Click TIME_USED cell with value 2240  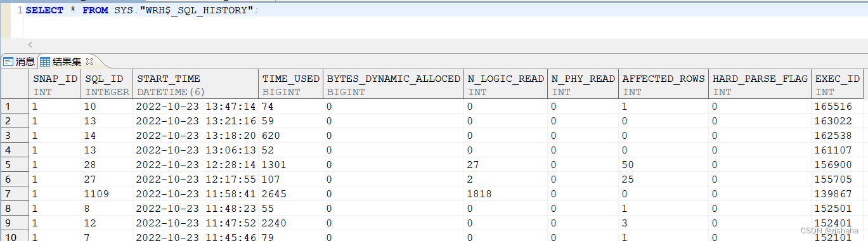tap(291, 223)
